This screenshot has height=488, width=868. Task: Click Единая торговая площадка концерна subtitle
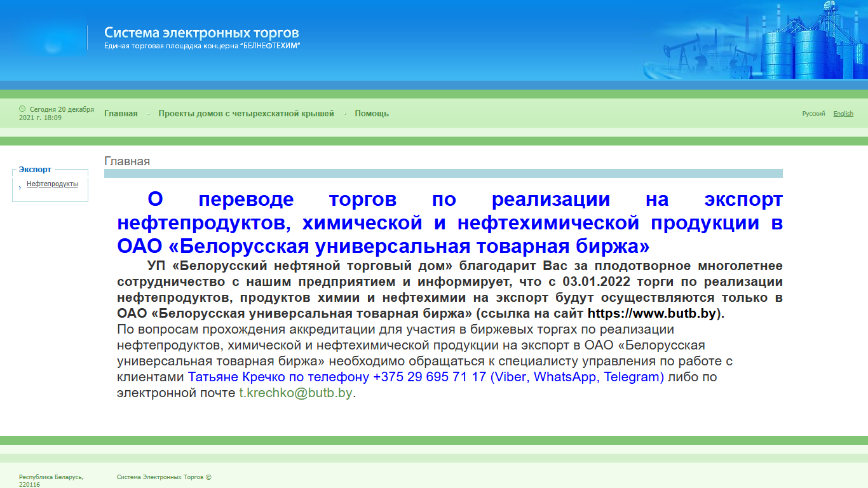(x=202, y=46)
